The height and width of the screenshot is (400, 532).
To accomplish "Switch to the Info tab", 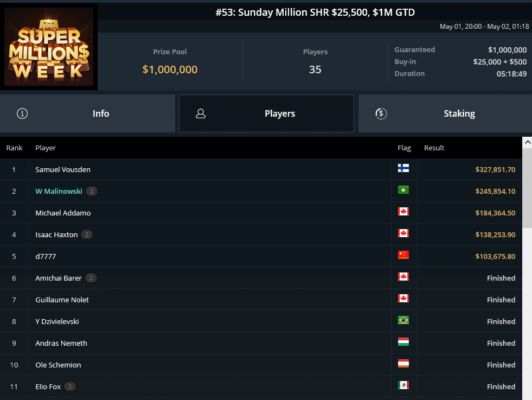I will (101, 113).
